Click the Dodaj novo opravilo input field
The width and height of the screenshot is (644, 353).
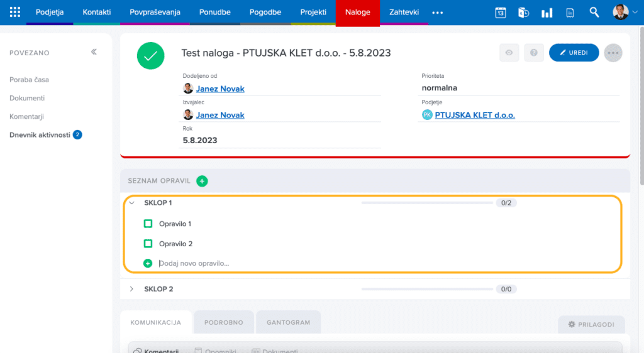pyautogui.click(x=252, y=263)
